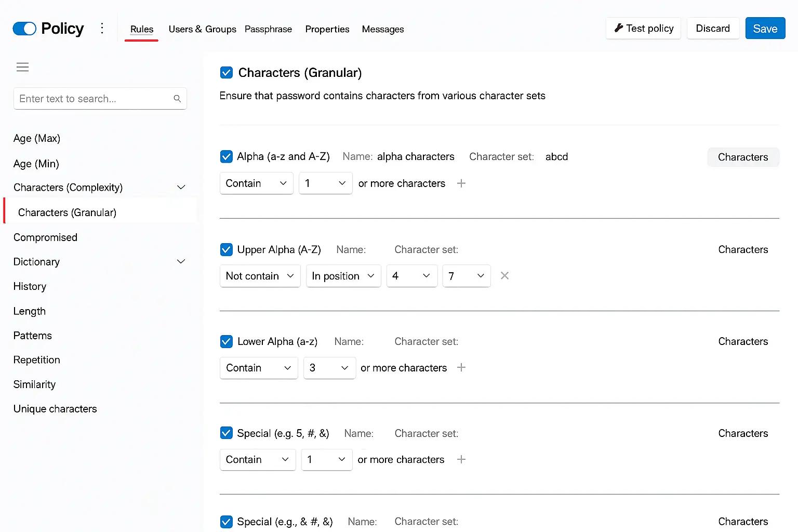Remove the Upper Alpha rule condition
This screenshot has width=798, height=532.
tap(504, 276)
